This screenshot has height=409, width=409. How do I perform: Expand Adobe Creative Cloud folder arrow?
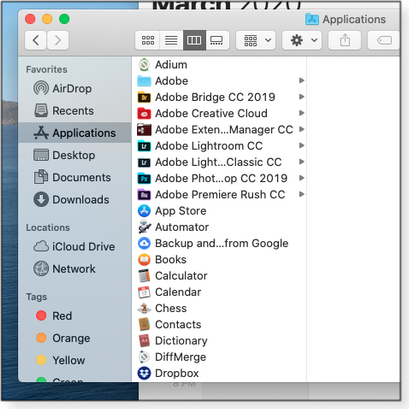click(301, 113)
